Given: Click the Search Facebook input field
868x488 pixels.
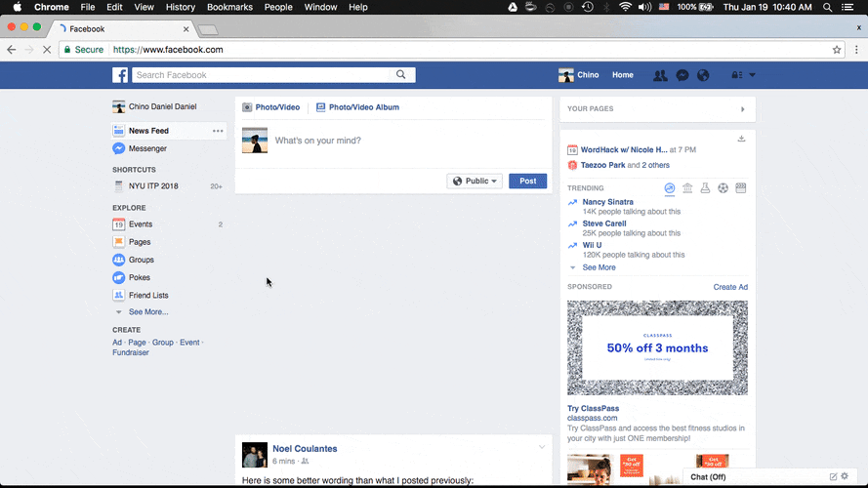Looking at the screenshot, I should point(261,75).
